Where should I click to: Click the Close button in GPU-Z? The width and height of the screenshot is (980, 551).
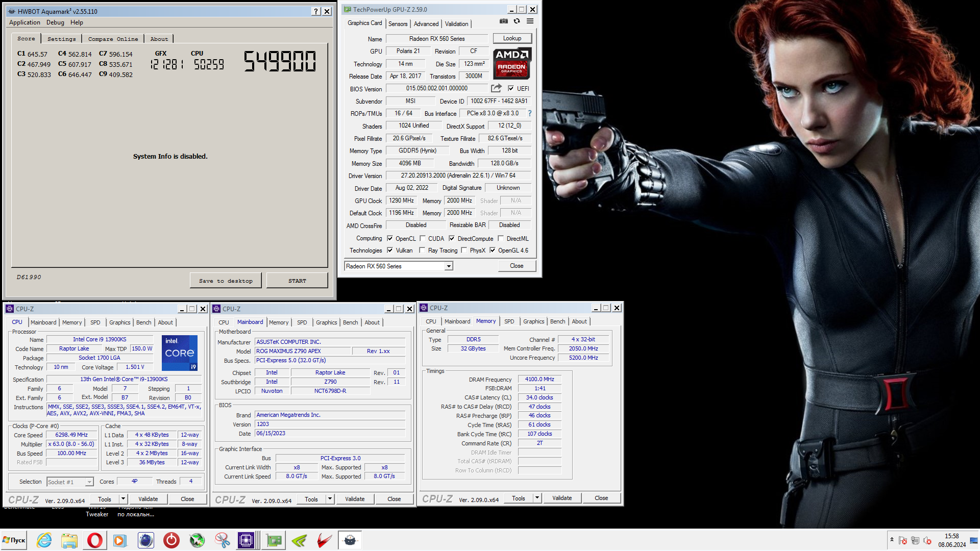tap(517, 266)
